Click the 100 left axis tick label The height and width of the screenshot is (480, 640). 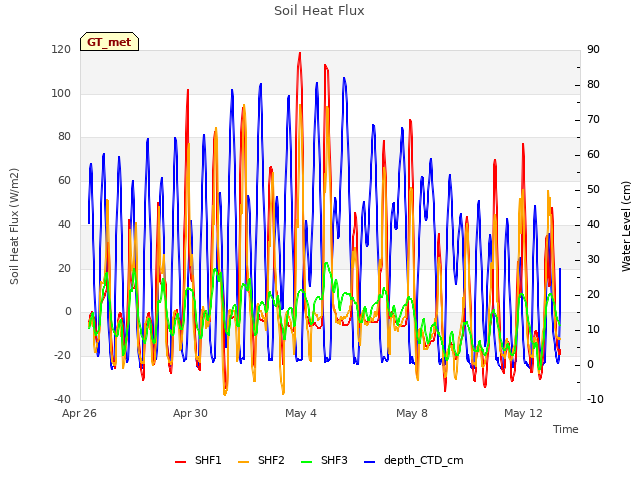coord(61,93)
